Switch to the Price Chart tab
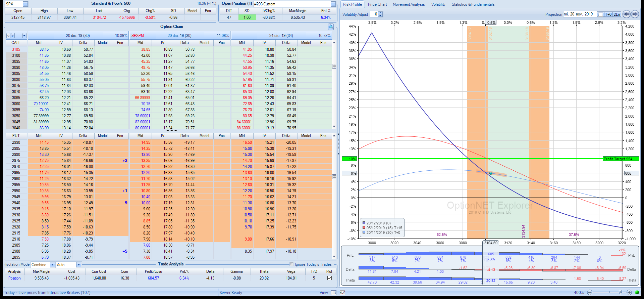This screenshot has height=299, width=644. click(x=377, y=4)
